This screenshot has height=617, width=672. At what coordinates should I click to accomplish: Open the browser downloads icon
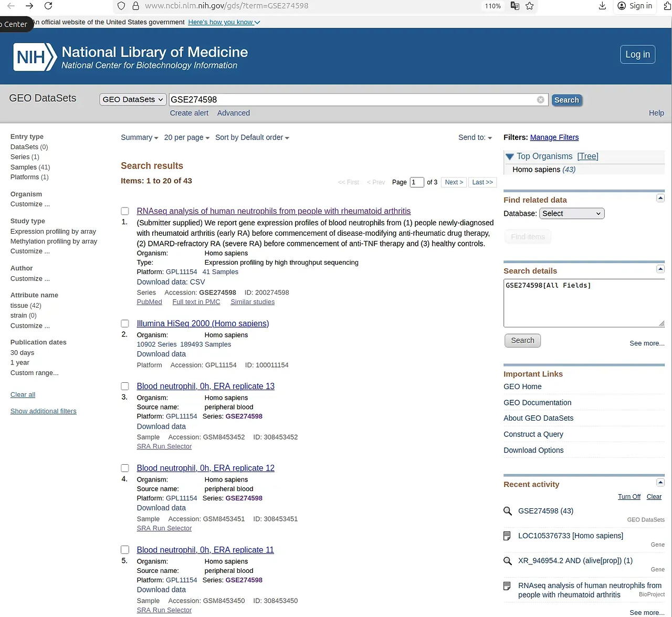(603, 6)
